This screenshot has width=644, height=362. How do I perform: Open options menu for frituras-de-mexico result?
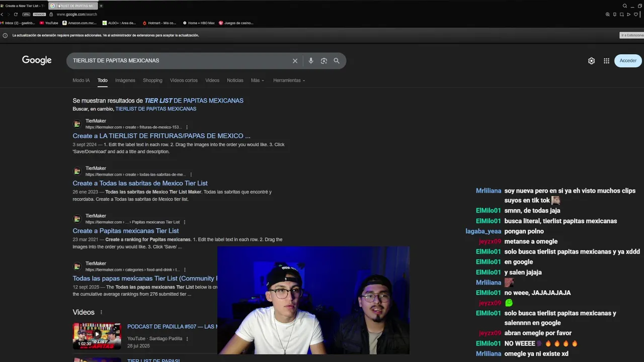187,127
